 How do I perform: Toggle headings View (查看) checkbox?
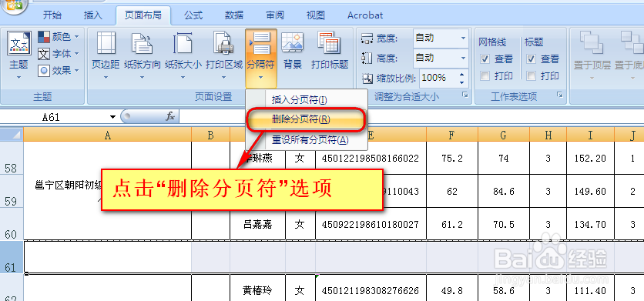(x=531, y=59)
